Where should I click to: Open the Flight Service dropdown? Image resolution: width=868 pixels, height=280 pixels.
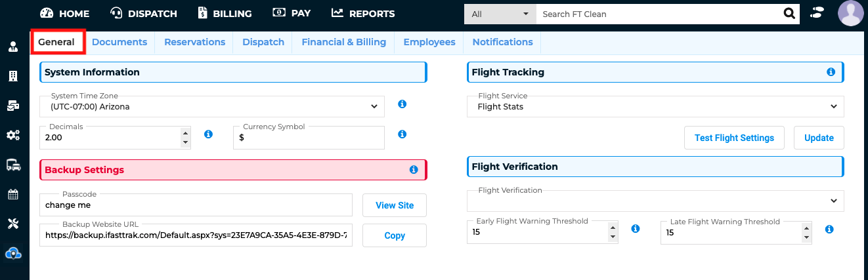pos(655,106)
